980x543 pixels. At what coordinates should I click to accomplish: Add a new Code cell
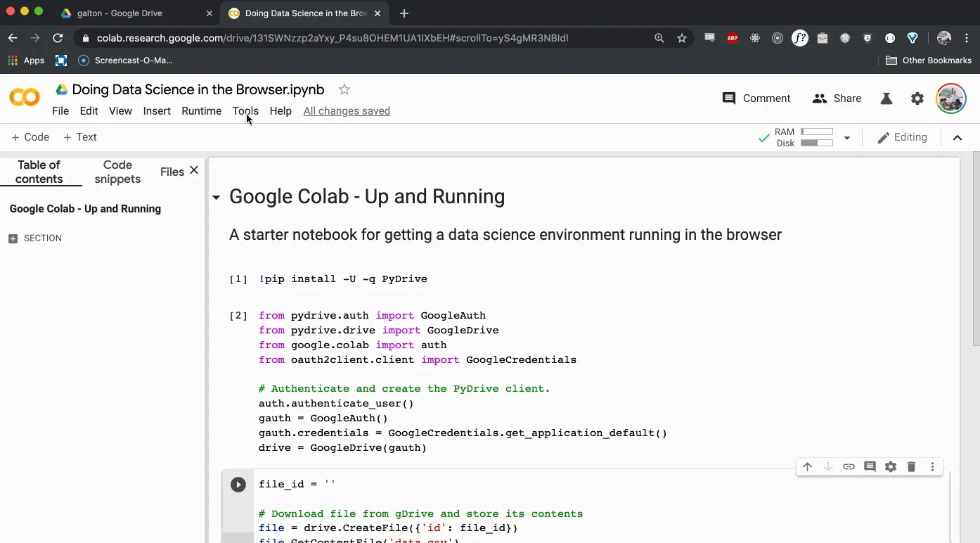30,137
